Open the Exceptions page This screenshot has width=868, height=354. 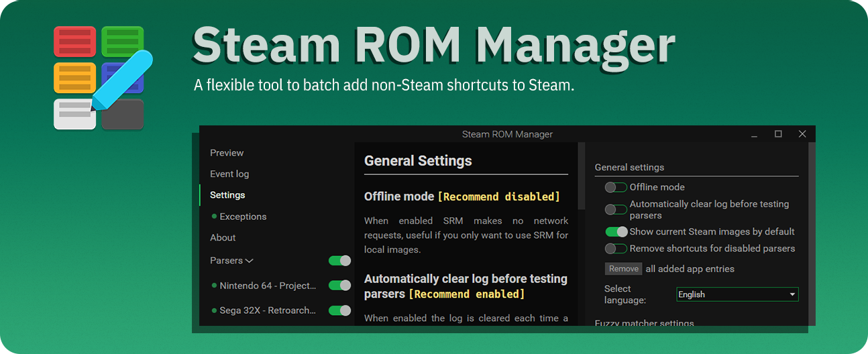(243, 217)
